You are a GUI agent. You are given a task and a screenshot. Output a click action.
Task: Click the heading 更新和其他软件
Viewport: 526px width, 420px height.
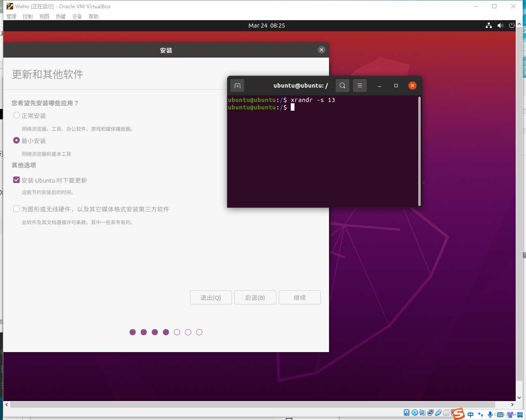click(48, 74)
